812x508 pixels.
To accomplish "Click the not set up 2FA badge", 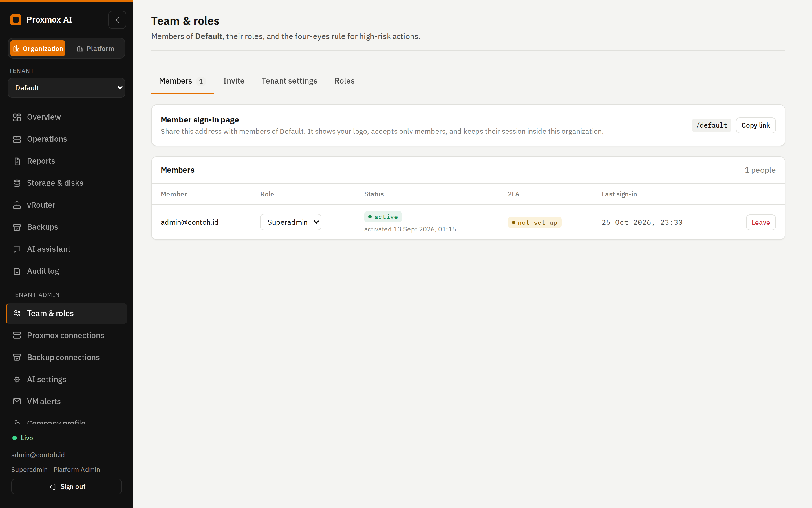I will [x=535, y=222].
